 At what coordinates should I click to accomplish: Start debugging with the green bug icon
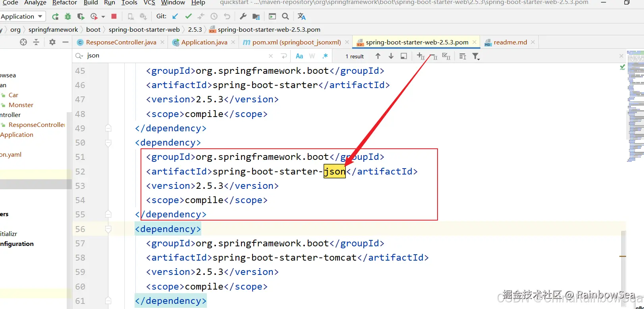(68, 17)
